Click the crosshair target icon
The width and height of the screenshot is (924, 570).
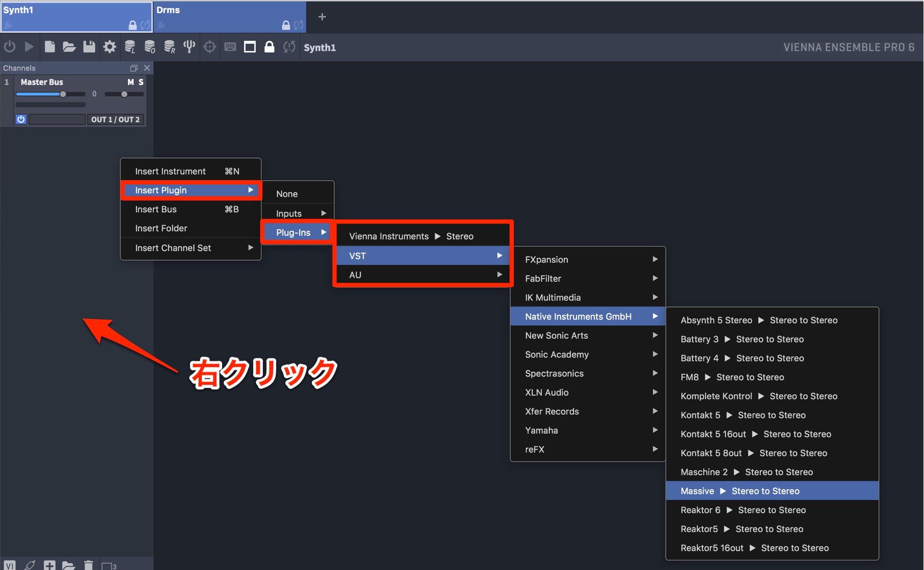pos(210,47)
